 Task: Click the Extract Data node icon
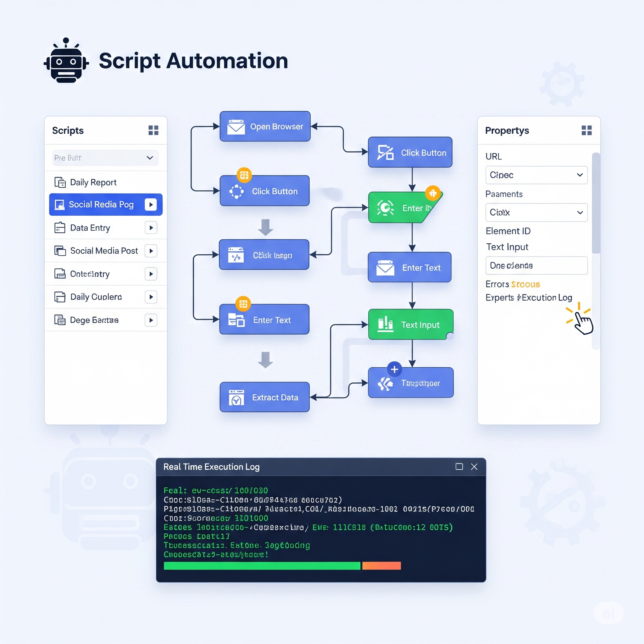236,397
